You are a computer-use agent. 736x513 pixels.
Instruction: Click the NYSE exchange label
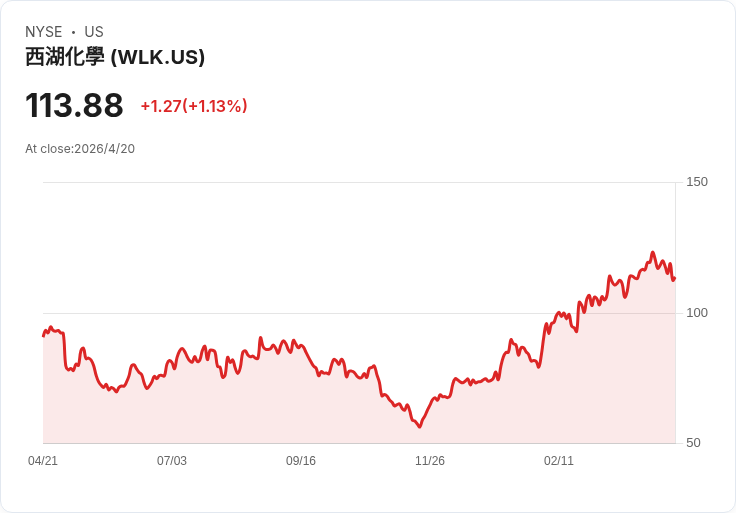point(44,32)
